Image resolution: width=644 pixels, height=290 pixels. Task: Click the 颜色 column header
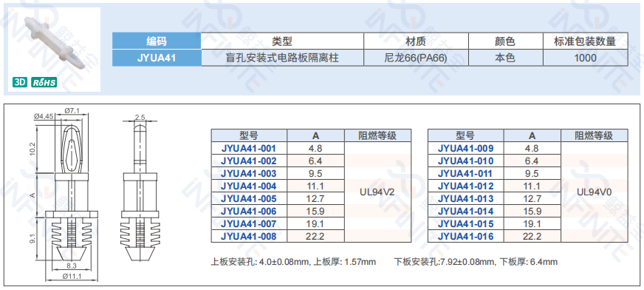pyautogui.click(x=506, y=41)
